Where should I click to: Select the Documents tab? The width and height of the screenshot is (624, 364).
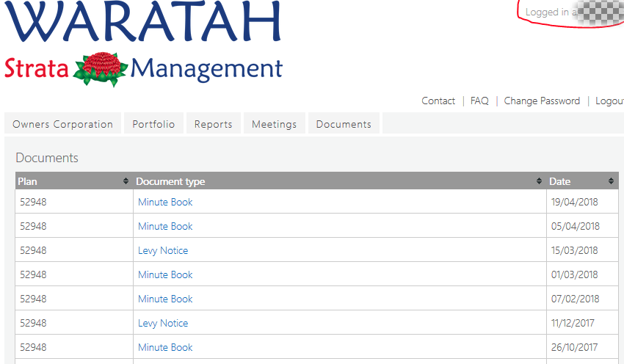(x=344, y=124)
